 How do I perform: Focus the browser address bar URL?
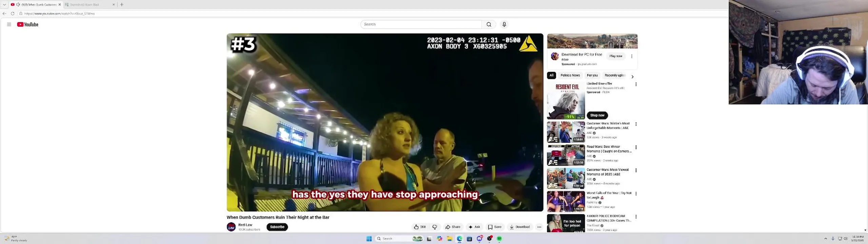click(x=59, y=14)
